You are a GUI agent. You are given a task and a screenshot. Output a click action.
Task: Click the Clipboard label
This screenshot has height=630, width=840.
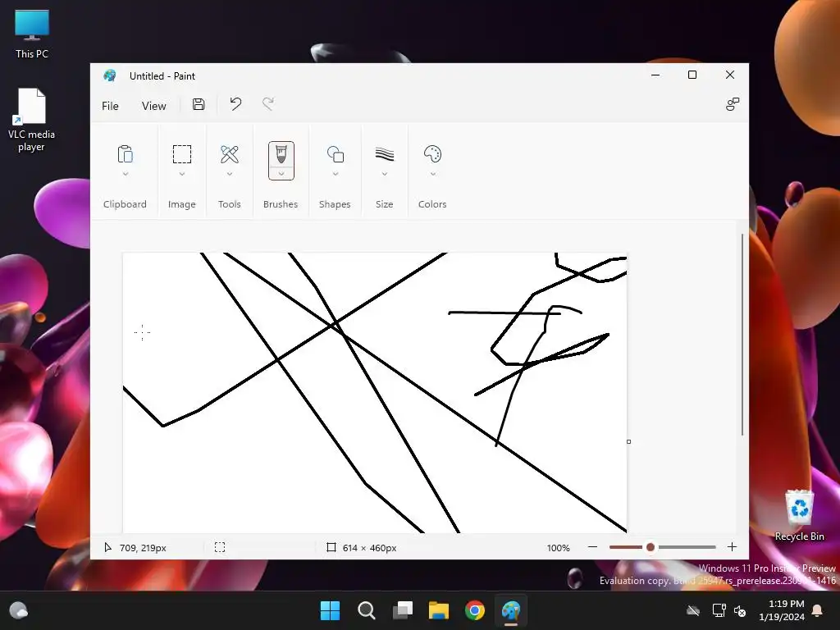click(125, 204)
